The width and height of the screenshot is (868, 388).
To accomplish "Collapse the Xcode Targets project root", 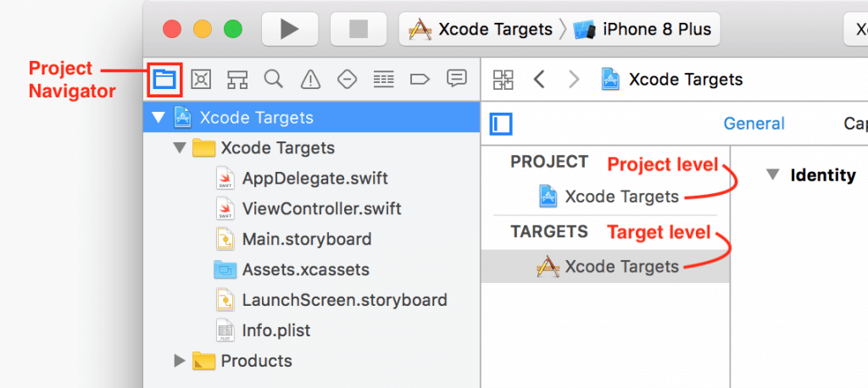I will pyautogui.click(x=159, y=118).
